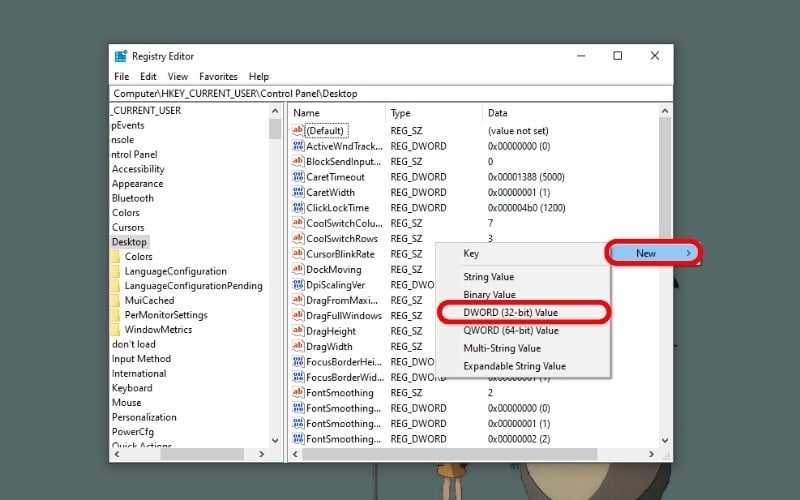Open the Favorites menu

click(218, 77)
